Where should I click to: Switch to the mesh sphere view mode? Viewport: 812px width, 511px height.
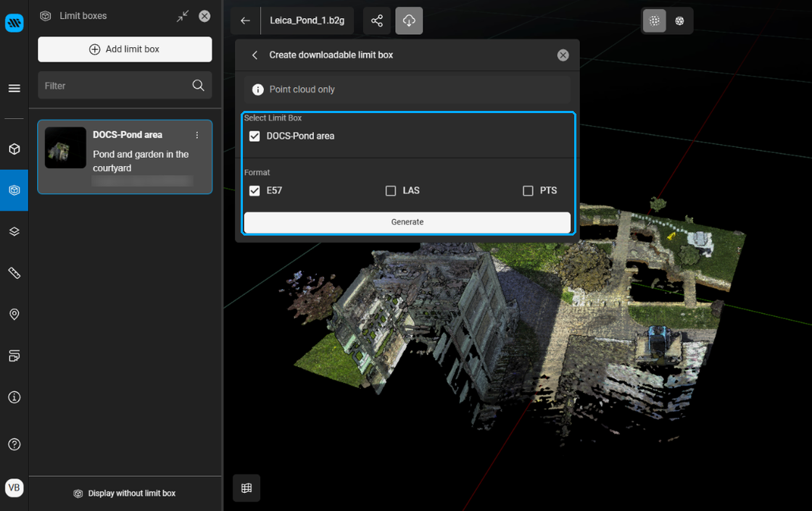coord(679,21)
